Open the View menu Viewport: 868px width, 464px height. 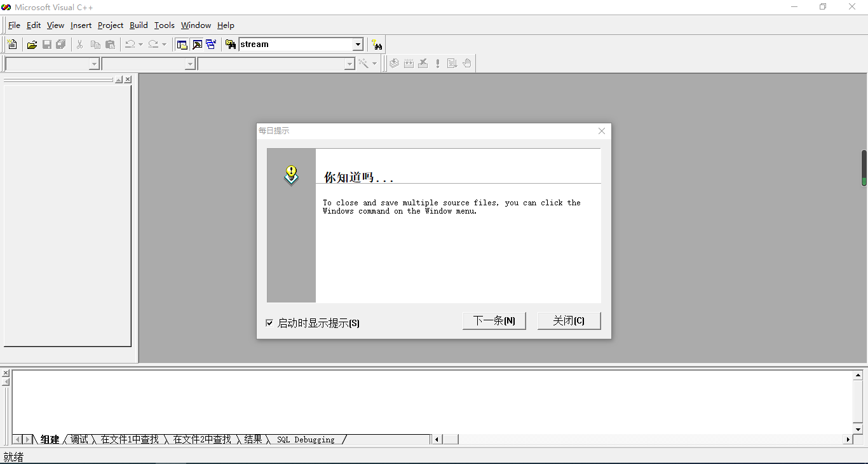(x=55, y=25)
